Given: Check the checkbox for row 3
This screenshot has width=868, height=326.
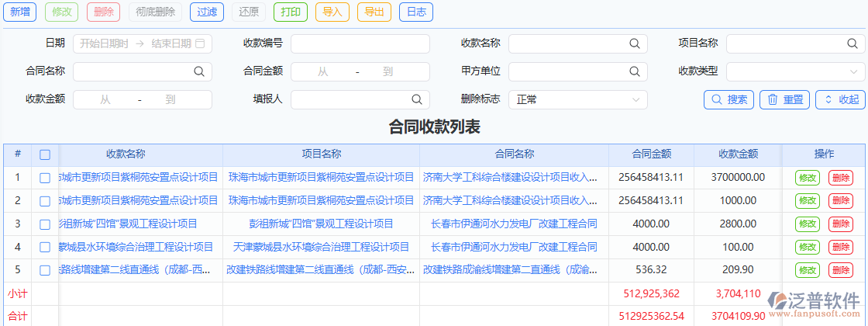Looking at the screenshot, I should tap(45, 224).
